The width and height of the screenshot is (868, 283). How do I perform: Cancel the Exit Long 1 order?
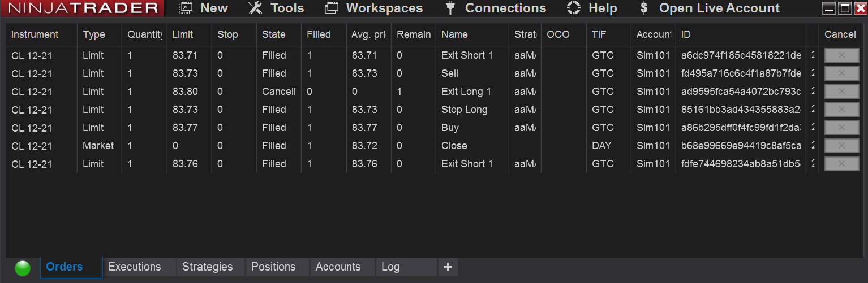(x=841, y=92)
